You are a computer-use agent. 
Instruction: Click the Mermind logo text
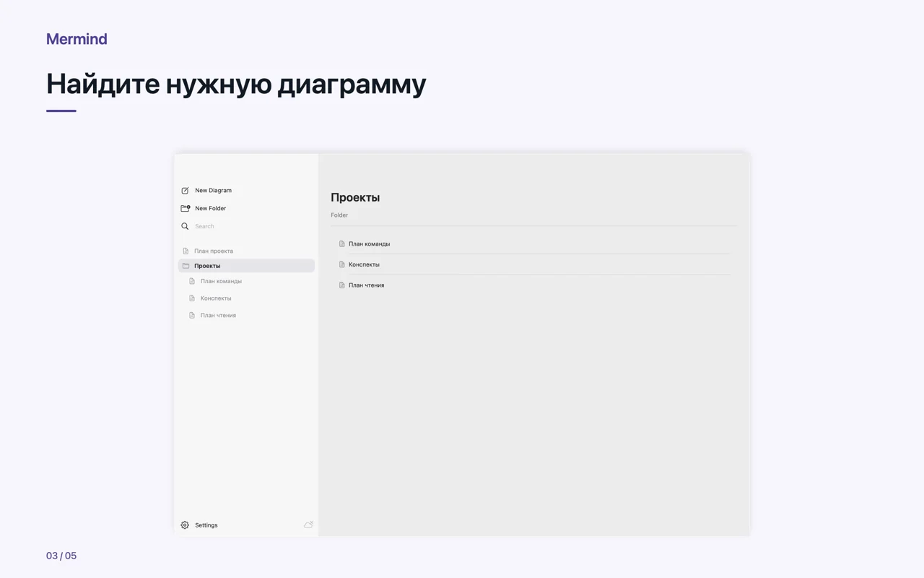click(x=77, y=39)
